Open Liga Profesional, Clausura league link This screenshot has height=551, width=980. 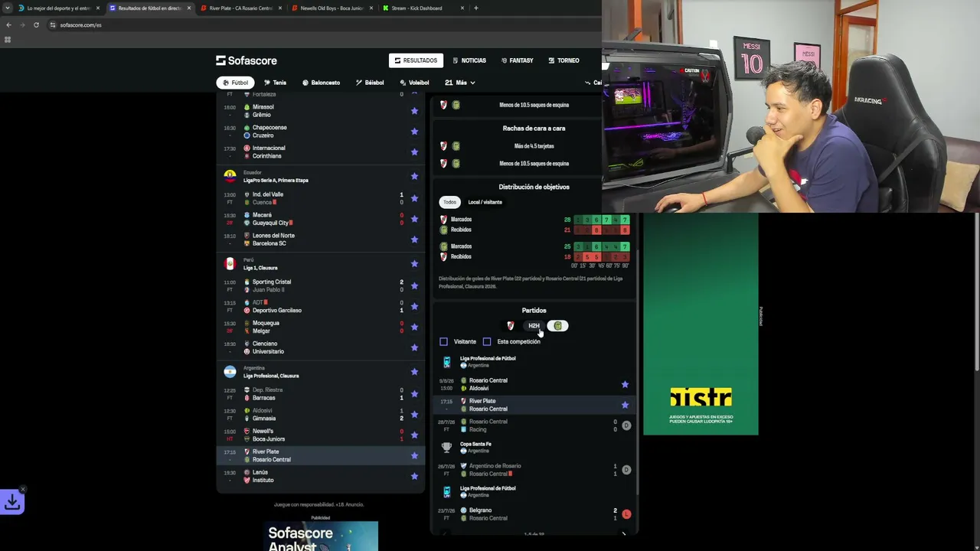[271, 376]
